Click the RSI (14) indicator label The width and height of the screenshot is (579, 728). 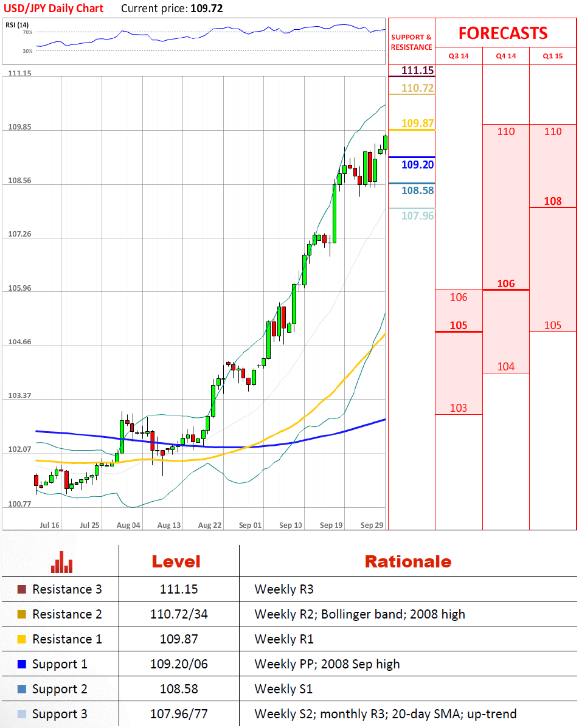(x=16, y=25)
